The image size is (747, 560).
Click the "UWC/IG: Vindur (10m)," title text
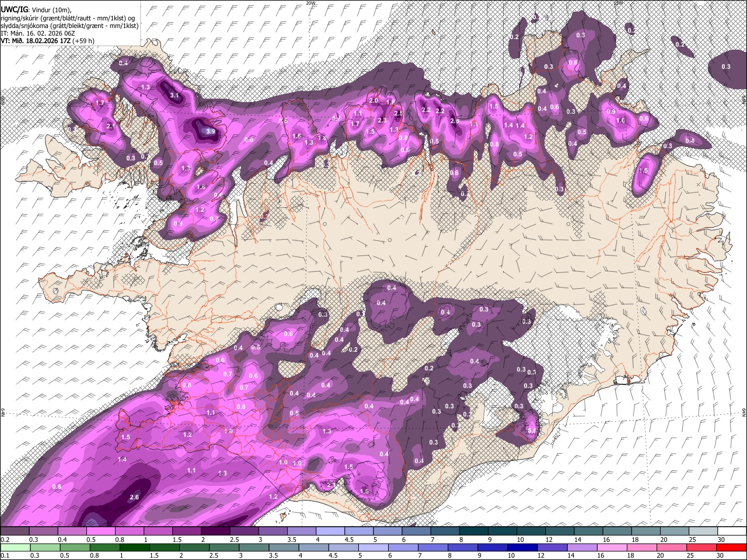click(x=37, y=10)
